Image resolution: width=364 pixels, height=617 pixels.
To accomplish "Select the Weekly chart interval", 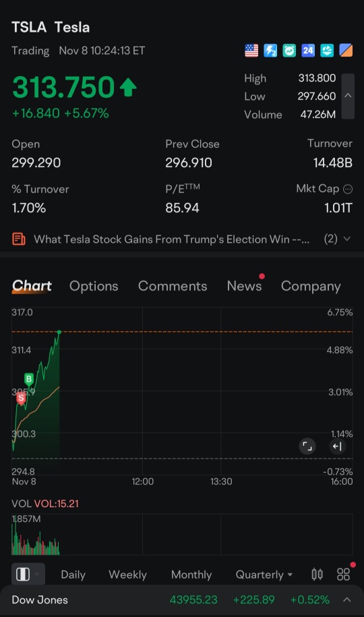I will click(127, 575).
